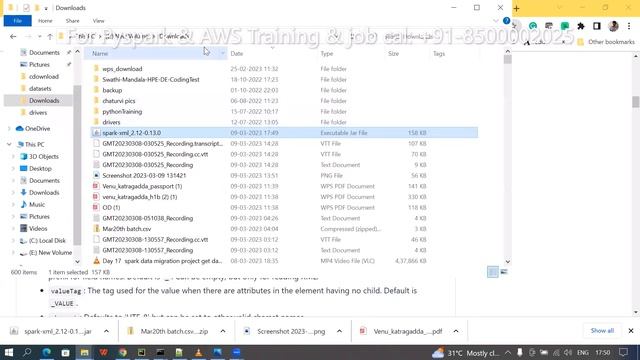Open the cdownload folder in sidebar
Image resolution: width=640 pixels, height=360 pixels.
click(44, 76)
